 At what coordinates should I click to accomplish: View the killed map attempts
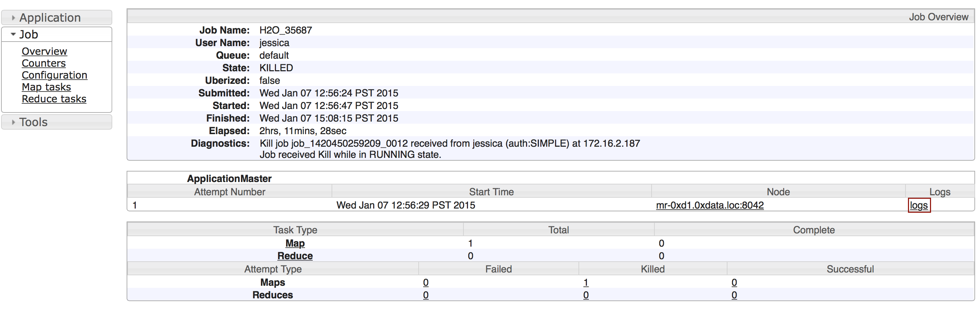[586, 282]
